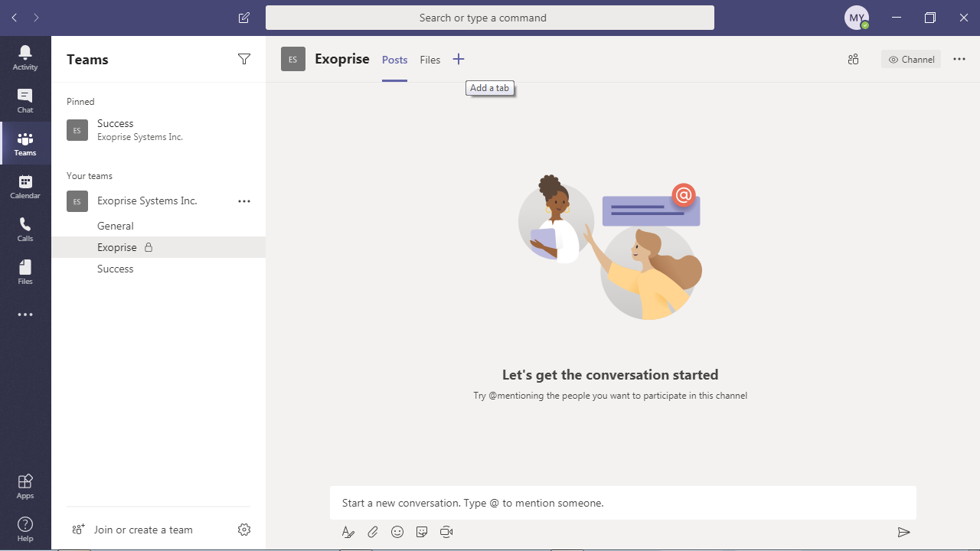Click in the Search or type a command box
Viewport: 980px width, 551px height.
click(x=490, y=18)
